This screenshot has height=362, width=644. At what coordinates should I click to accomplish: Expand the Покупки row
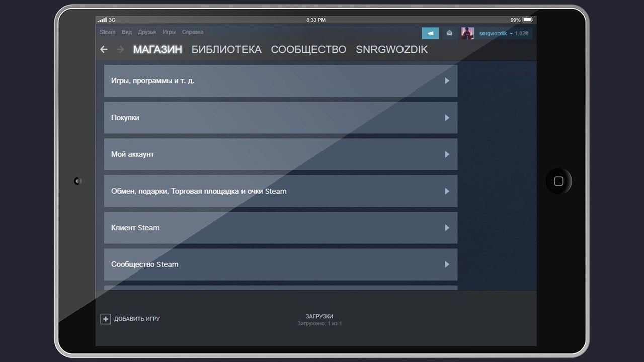click(281, 118)
